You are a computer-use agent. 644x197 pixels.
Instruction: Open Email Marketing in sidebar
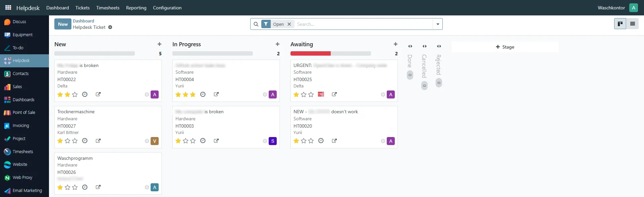tap(24, 191)
